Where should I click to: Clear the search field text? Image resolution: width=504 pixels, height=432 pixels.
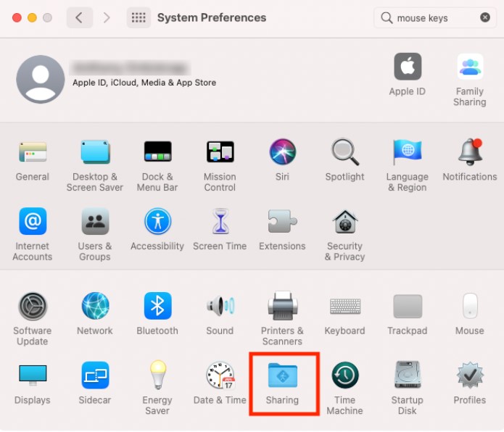click(485, 17)
